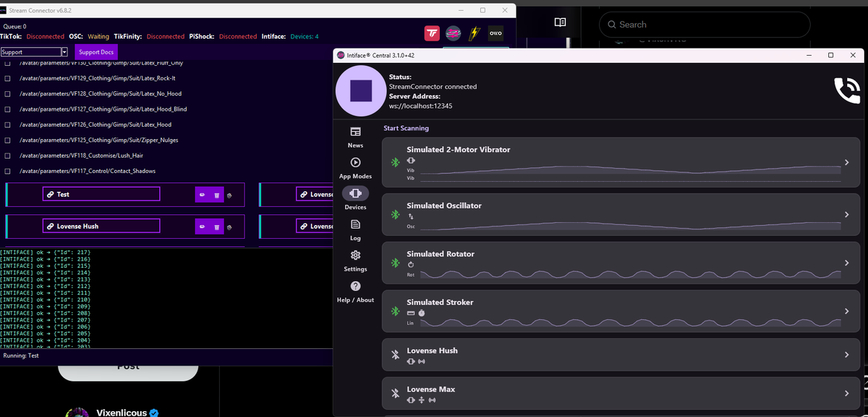Screen dimensions: 868x417
Task: Click the big stop-server square in Intiface Central
Action: pyautogui.click(x=361, y=90)
